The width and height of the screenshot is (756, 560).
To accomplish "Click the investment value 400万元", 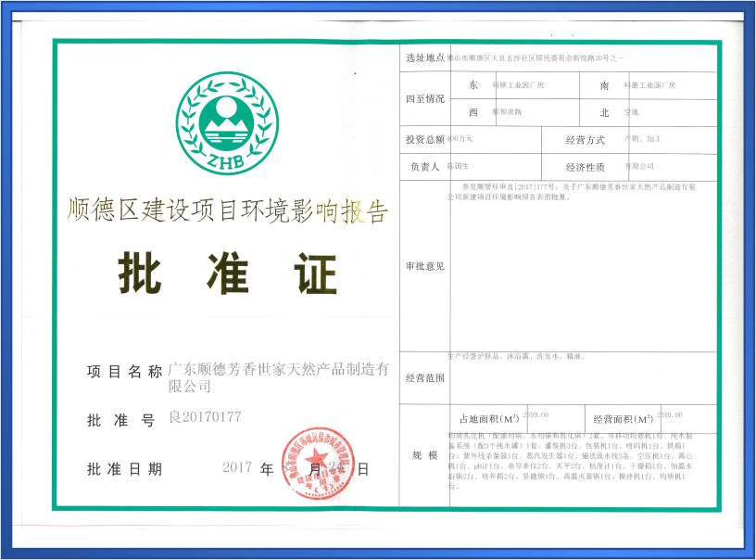I will click(x=460, y=139).
